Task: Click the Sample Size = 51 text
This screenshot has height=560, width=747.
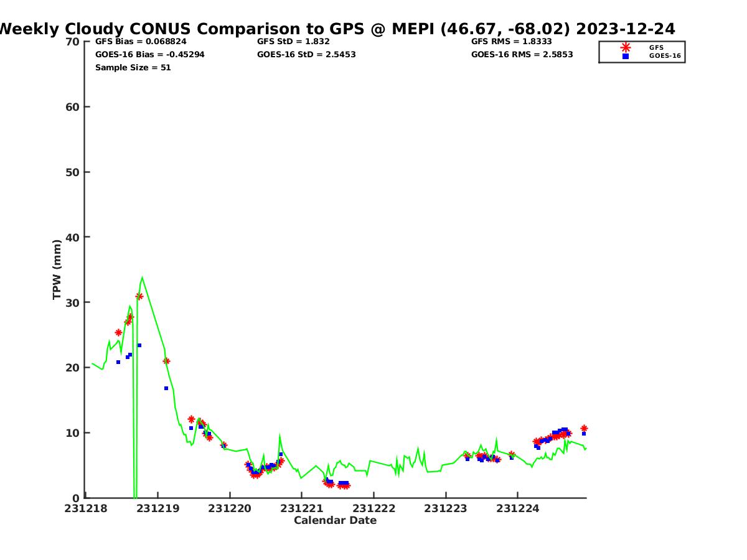Action: 133,68
